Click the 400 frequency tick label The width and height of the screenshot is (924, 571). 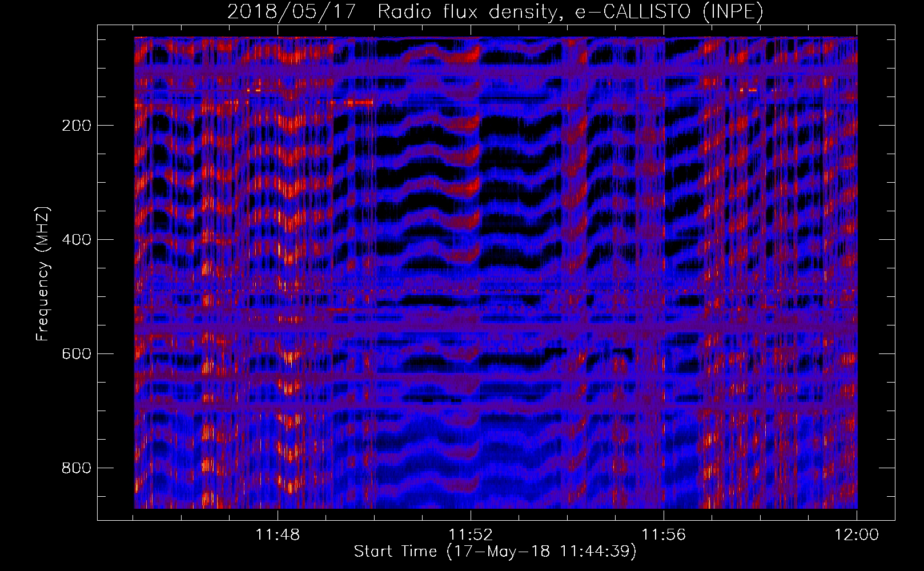(x=77, y=240)
